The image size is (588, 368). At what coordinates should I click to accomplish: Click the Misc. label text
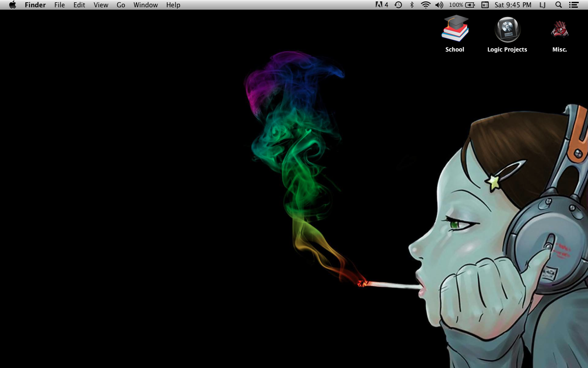pyautogui.click(x=560, y=50)
